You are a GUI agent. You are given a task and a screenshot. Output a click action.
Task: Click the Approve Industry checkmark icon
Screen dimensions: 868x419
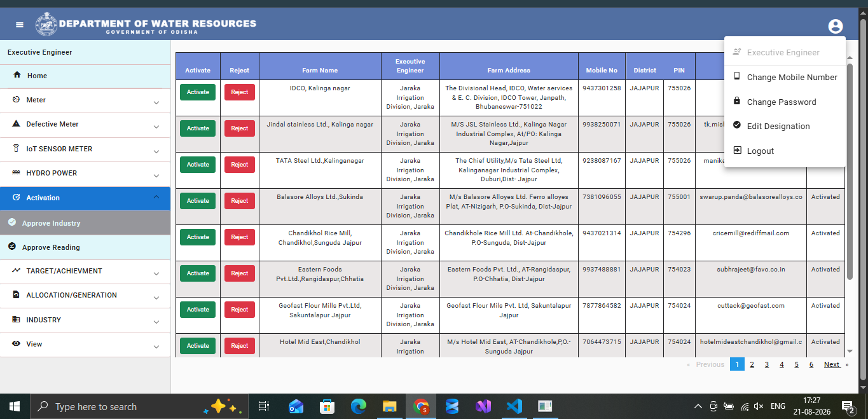pyautogui.click(x=12, y=223)
